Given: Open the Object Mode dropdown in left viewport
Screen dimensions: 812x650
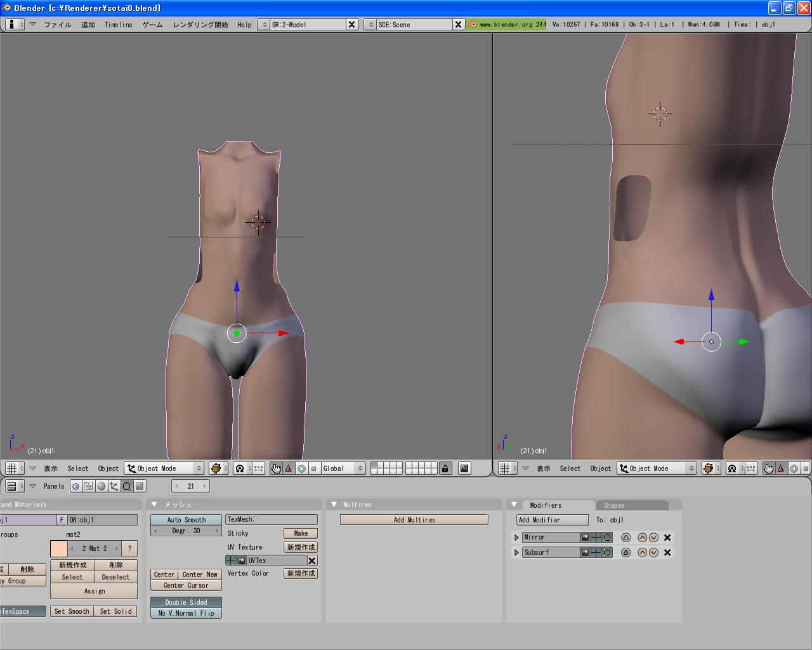Looking at the screenshot, I should pos(164,468).
